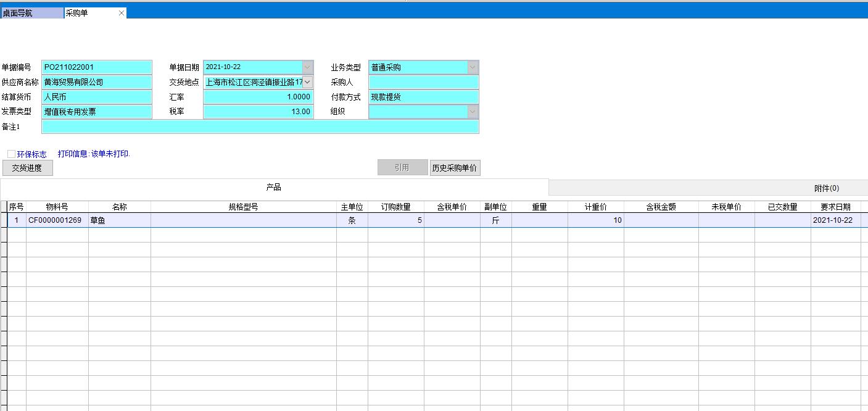Click the 备注1 input field
868x411 pixels.
[260, 127]
